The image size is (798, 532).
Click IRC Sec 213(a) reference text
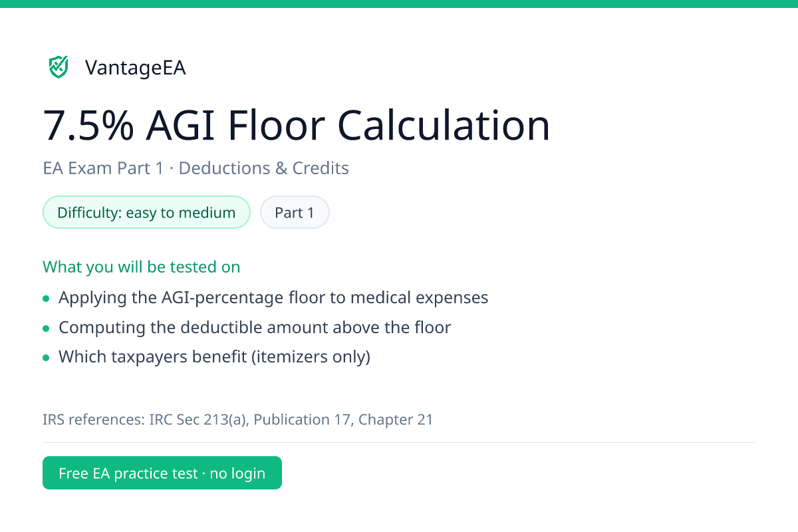198,420
